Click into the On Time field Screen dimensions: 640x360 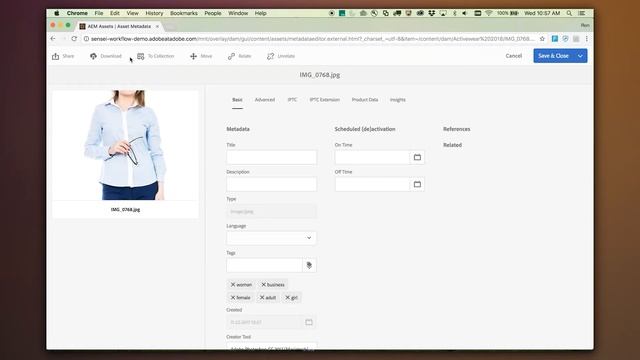click(372, 157)
